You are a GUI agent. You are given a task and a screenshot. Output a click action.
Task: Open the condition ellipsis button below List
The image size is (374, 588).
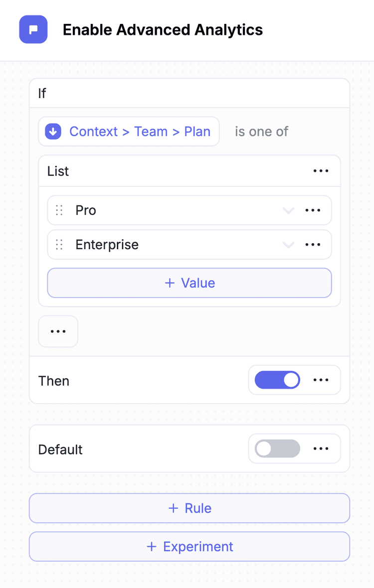(58, 331)
